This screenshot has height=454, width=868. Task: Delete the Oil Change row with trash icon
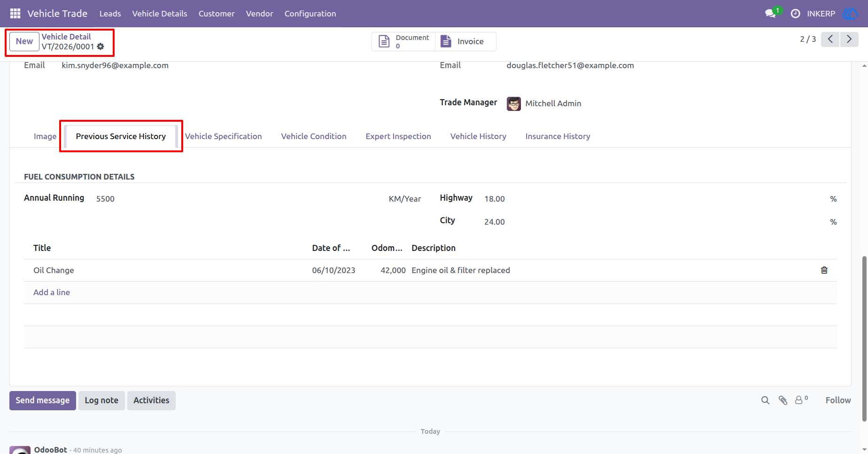point(824,270)
